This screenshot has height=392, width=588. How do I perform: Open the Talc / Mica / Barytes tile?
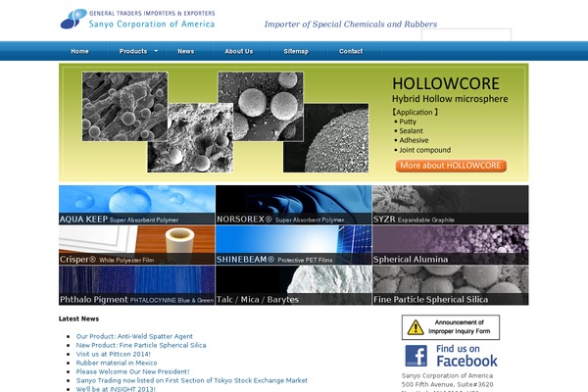[x=294, y=285]
